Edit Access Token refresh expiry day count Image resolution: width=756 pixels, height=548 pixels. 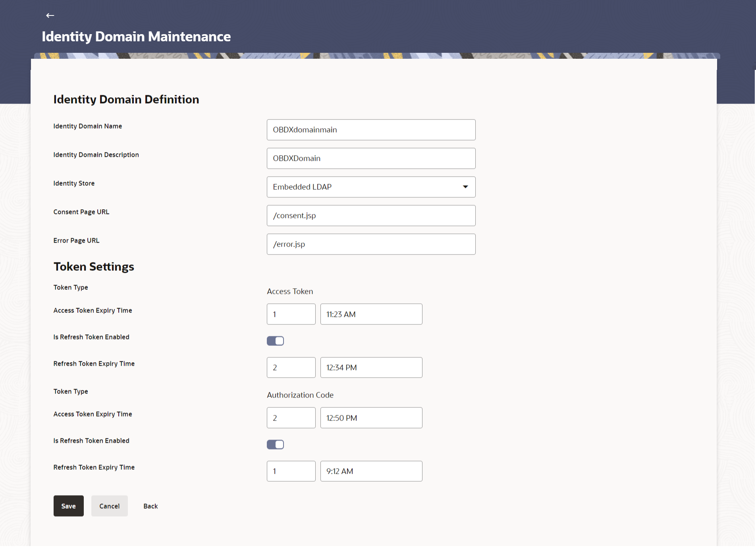[291, 367]
